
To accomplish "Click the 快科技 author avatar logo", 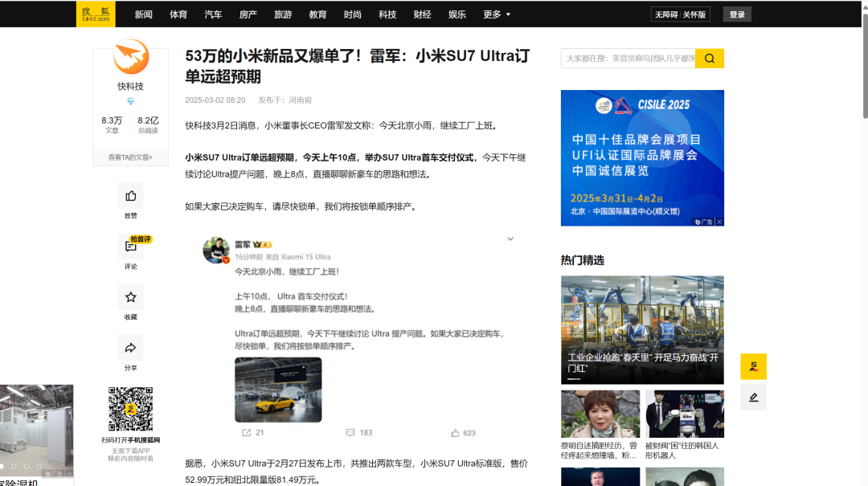I will click(x=131, y=56).
